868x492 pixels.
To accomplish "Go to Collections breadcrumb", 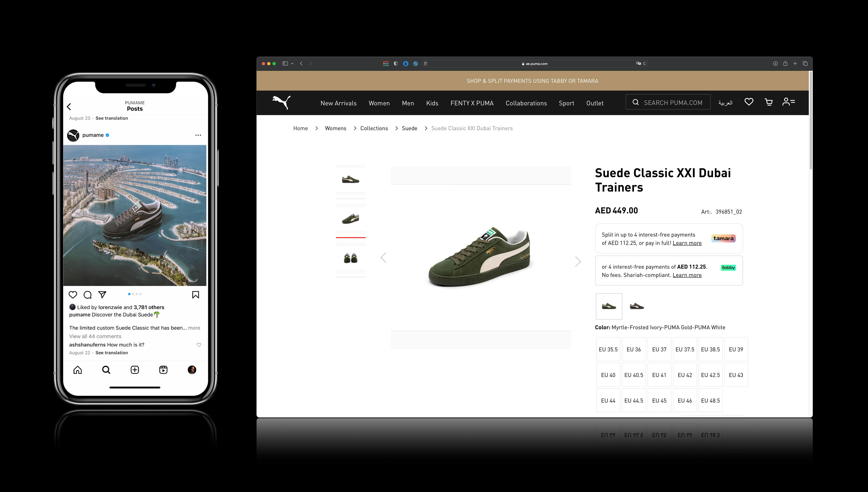I will 374,128.
